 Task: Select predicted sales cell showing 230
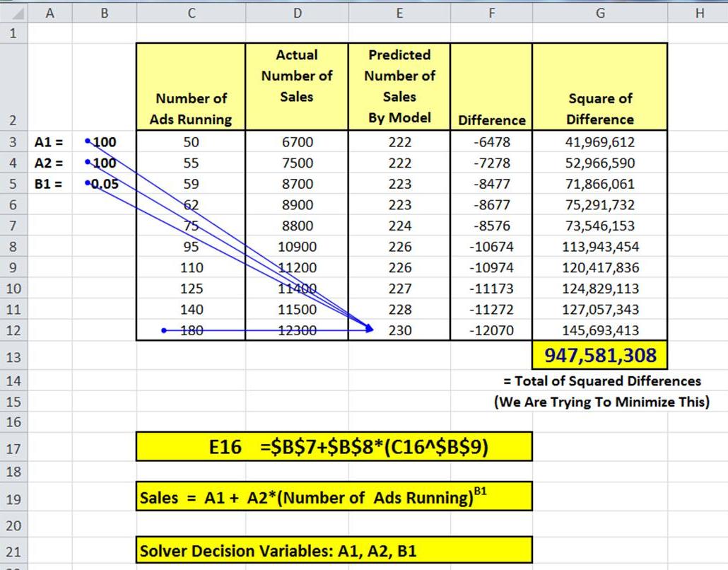coord(399,330)
